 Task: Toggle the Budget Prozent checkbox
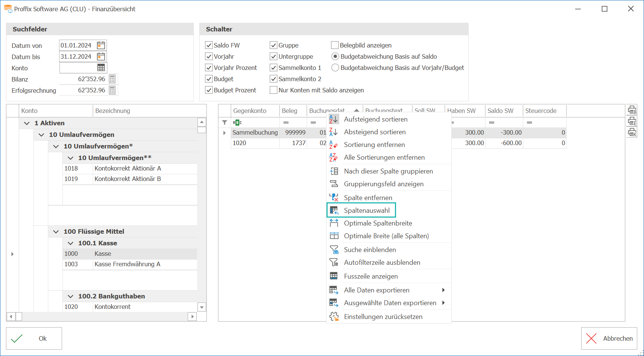click(x=209, y=90)
